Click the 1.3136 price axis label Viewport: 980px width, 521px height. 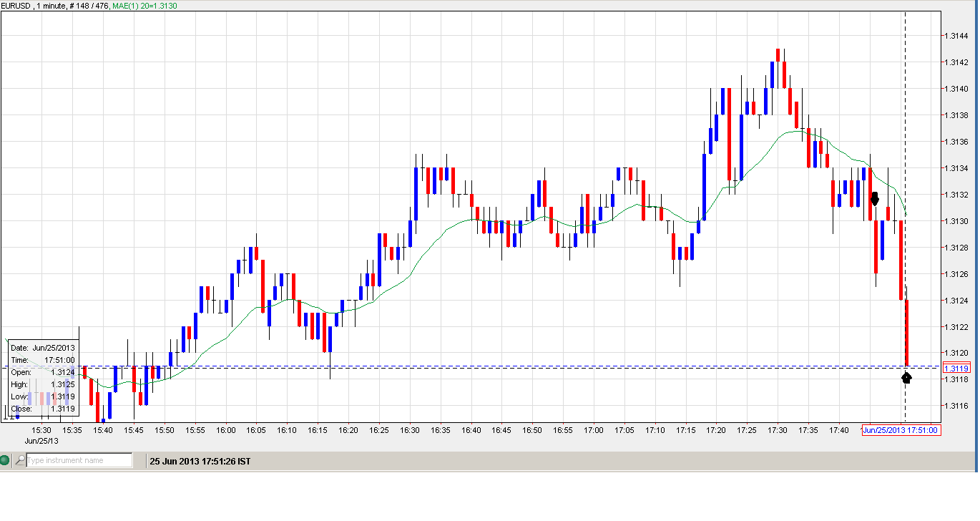956,142
